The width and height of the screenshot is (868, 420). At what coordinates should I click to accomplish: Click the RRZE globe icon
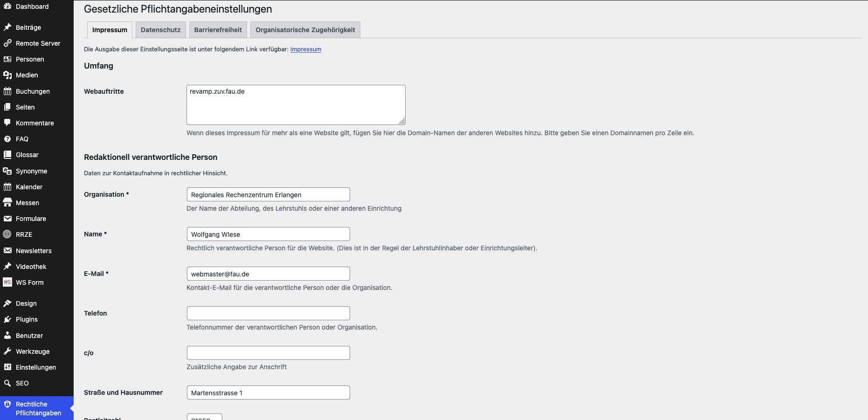click(x=7, y=234)
